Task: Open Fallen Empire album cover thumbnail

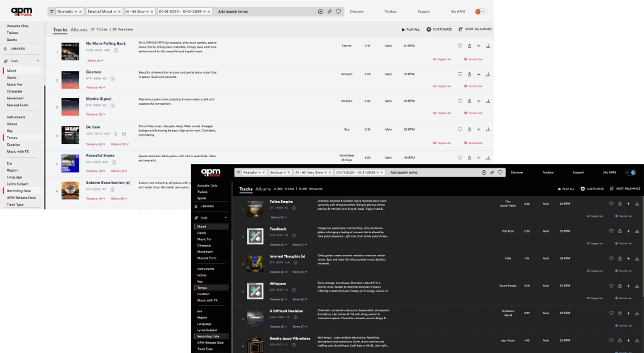Action: (255, 209)
